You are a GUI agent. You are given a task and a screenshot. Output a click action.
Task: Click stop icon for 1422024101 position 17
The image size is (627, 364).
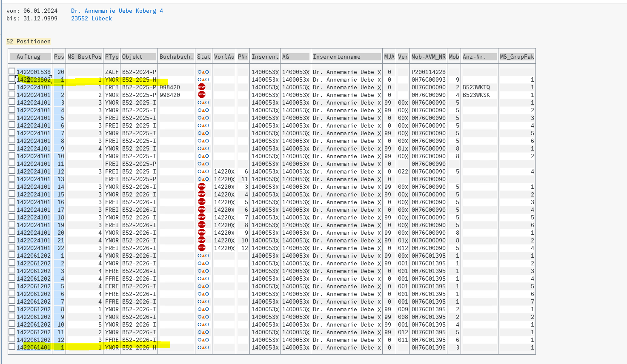tap(202, 209)
